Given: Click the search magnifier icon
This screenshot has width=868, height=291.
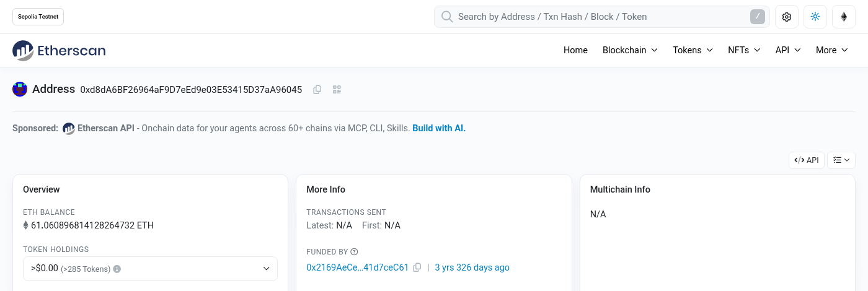Looking at the screenshot, I should coord(446,17).
